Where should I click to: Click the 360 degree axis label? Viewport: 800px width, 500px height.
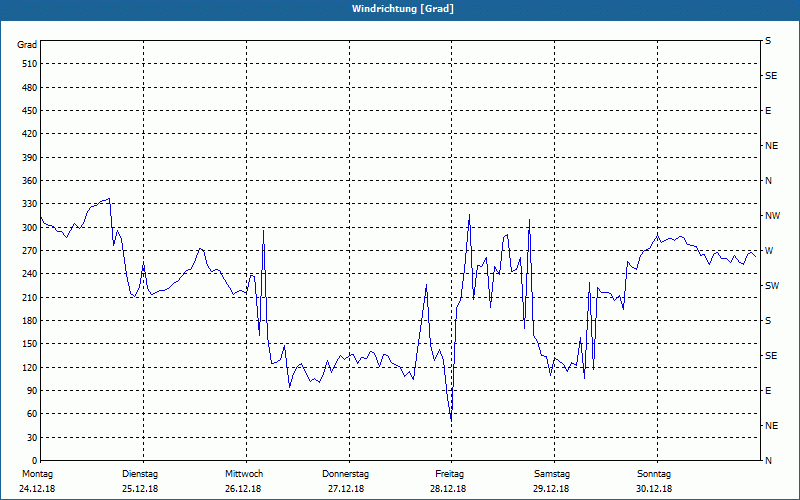[x=30, y=181]
